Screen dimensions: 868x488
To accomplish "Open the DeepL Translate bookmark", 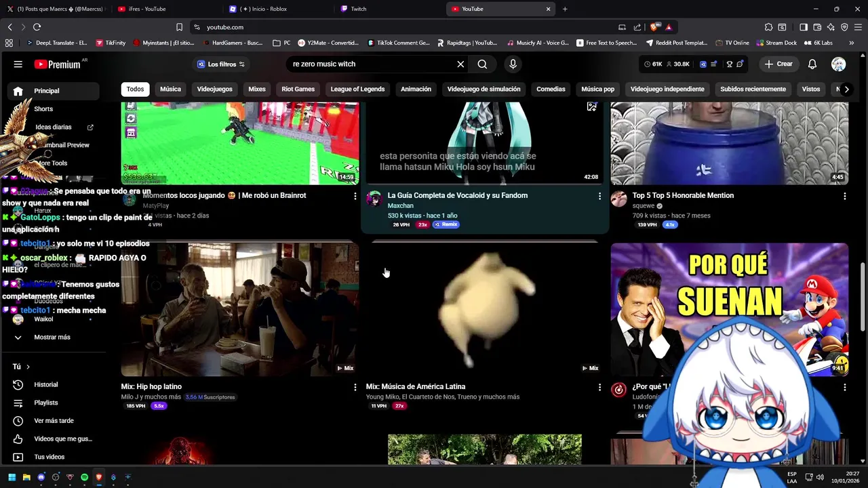I will click(x=57, y=43).
